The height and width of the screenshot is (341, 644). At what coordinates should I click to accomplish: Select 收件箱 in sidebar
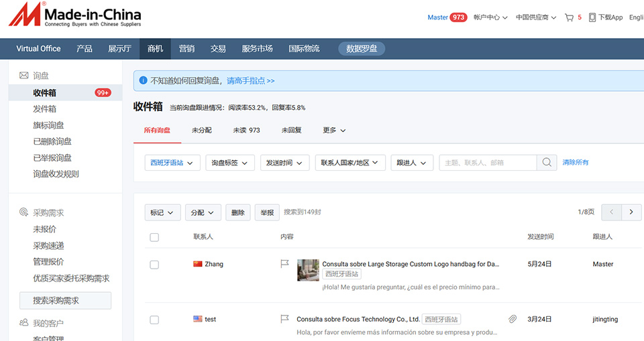[x=65, y=92]
